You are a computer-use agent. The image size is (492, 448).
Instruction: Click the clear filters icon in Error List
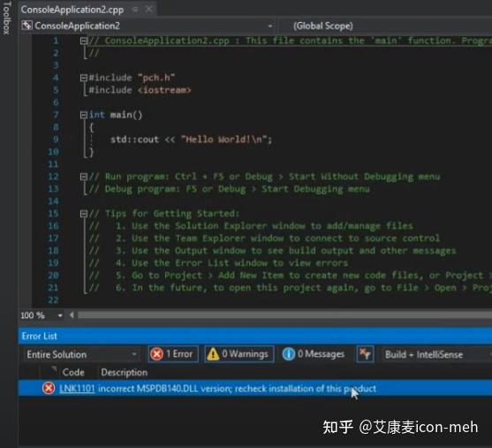click(365, 354)
